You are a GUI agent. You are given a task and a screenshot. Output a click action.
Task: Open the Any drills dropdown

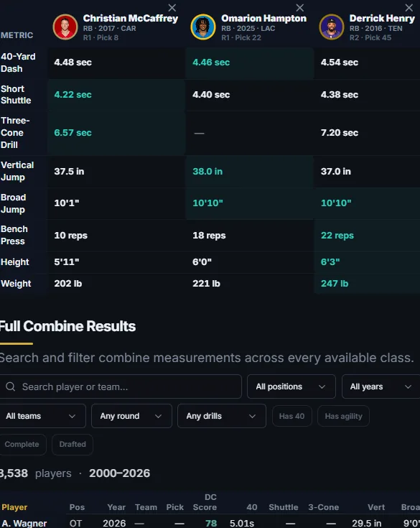(x=222, y=416)
